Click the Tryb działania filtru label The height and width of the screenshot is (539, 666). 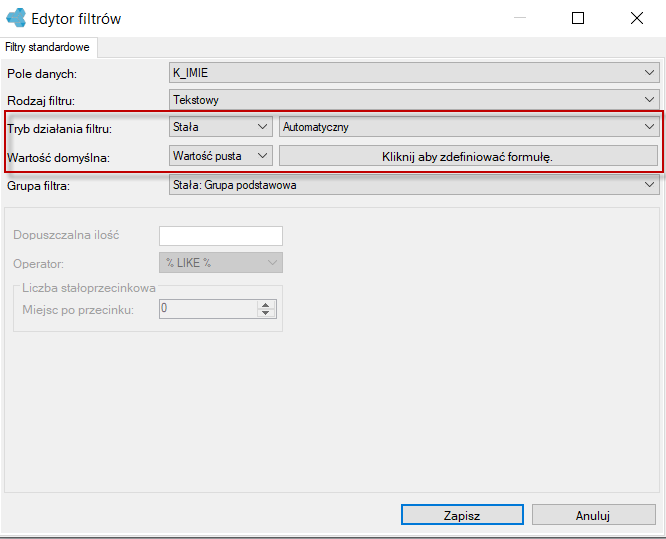pyautogui.click(x=59, y=129)
